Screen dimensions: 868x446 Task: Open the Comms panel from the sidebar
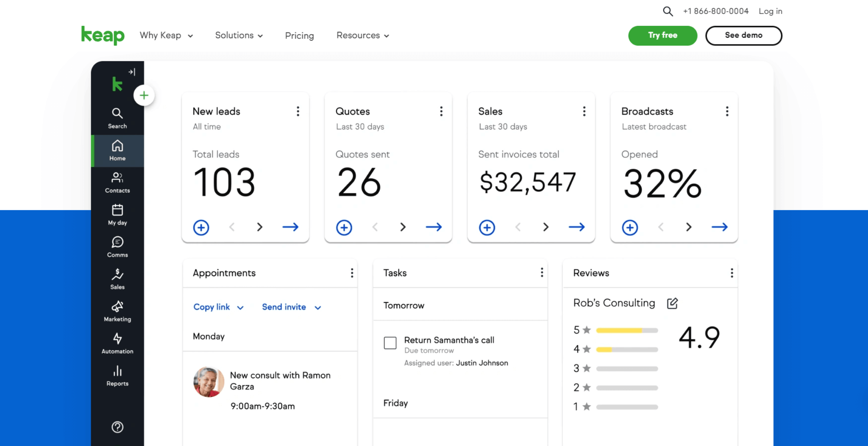point(117,247)
